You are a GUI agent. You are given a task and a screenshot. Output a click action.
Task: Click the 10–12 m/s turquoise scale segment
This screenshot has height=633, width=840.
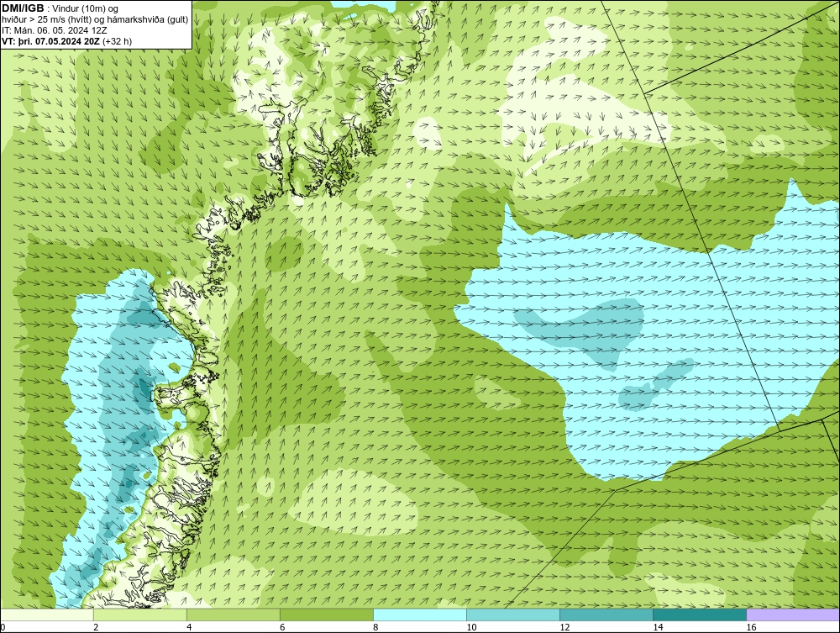click(x=513, y=615)
